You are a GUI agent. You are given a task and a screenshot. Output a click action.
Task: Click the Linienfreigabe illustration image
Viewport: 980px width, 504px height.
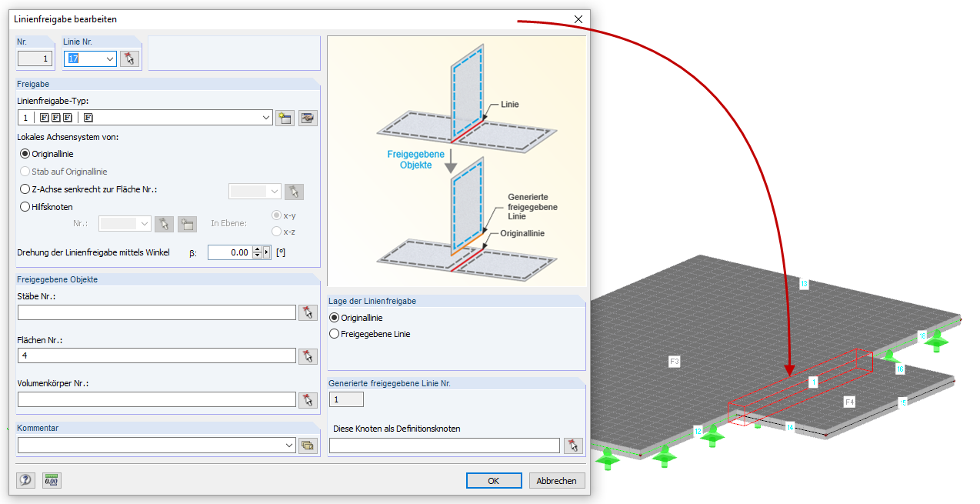pyautogui.click(x=457, y=162)
